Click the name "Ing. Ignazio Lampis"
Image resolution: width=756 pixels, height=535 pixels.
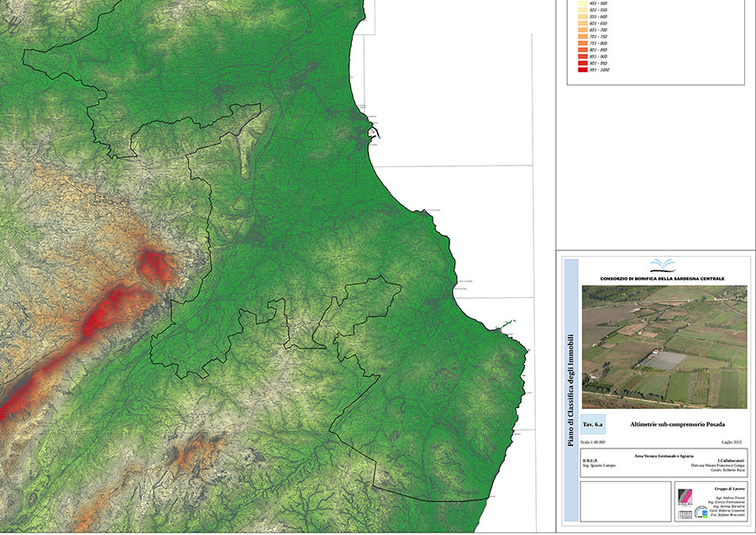click(599, 465)
